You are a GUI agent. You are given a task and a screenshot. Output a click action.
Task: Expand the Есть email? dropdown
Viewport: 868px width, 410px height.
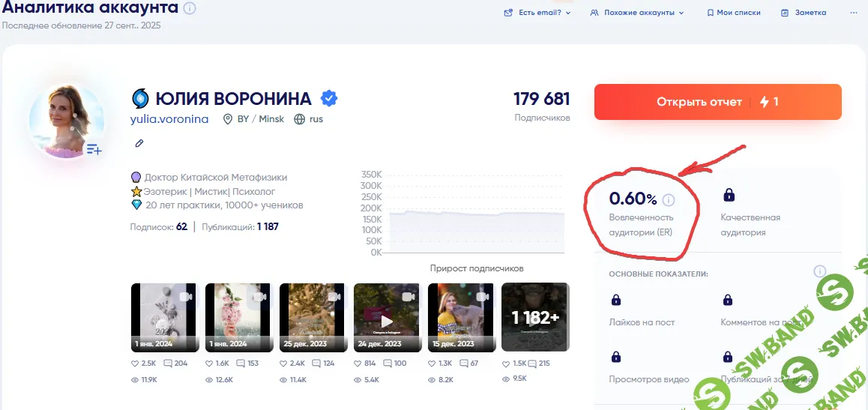537,13
